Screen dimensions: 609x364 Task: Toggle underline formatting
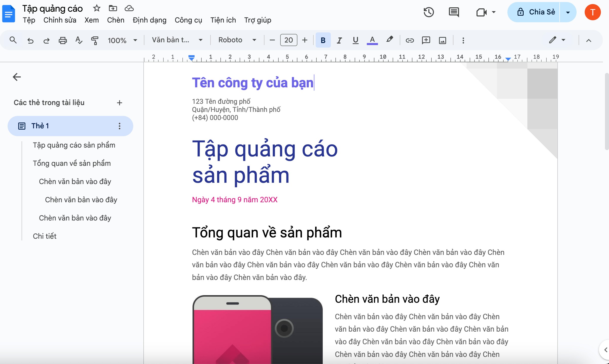click(x=355, y=40)
